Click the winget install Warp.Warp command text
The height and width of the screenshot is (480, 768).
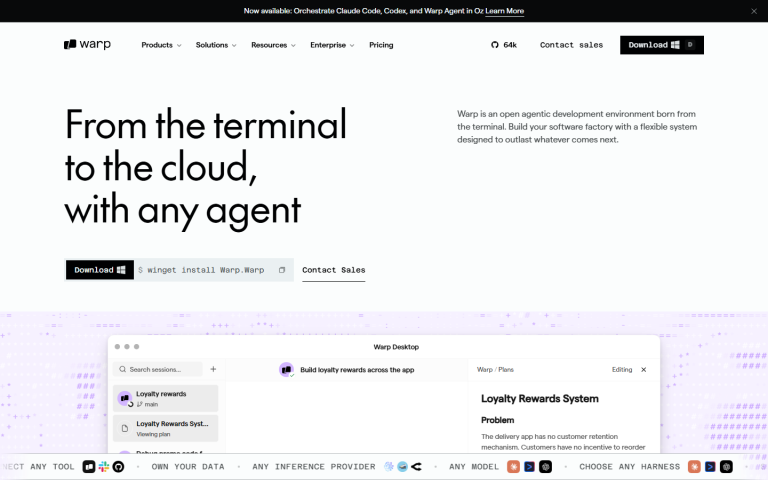[x=206, y=270]
